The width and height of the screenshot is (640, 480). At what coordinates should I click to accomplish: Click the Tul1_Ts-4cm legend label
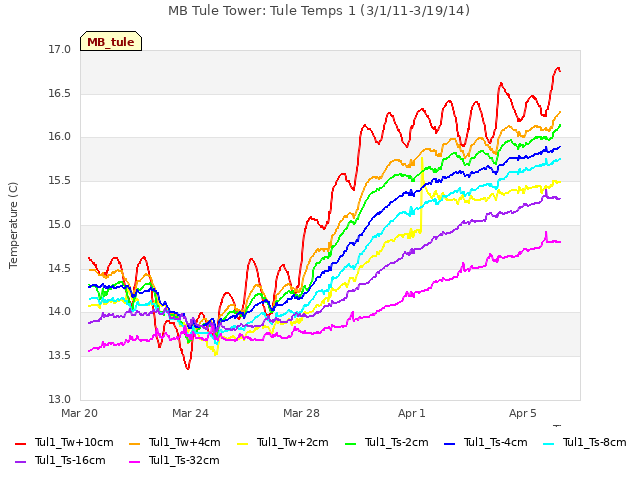coord(496,442)
